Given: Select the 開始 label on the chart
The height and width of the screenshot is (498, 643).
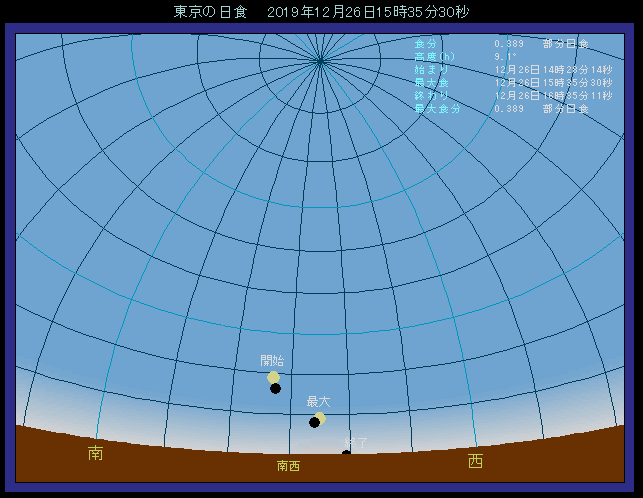Looking at the screenshot, I should [272, 361].
